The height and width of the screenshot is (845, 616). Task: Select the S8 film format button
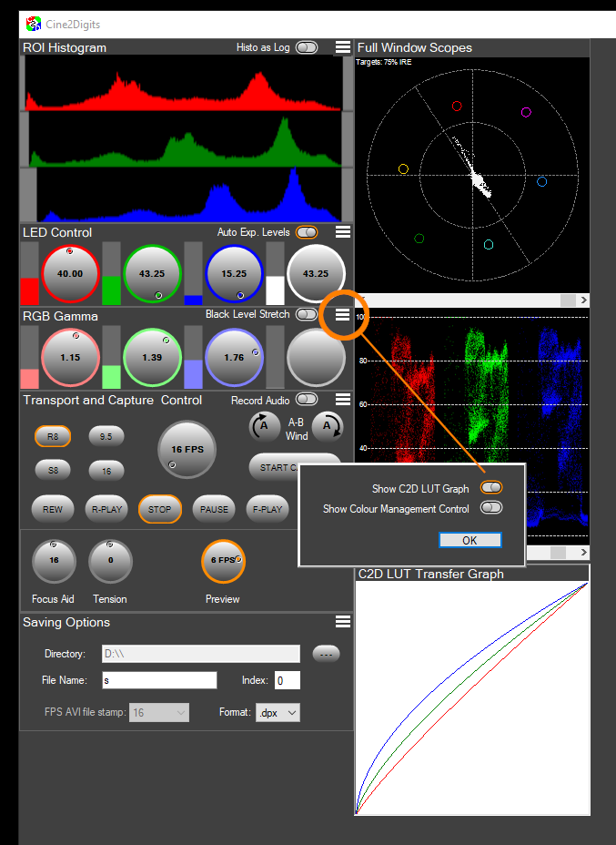point(53,470)
